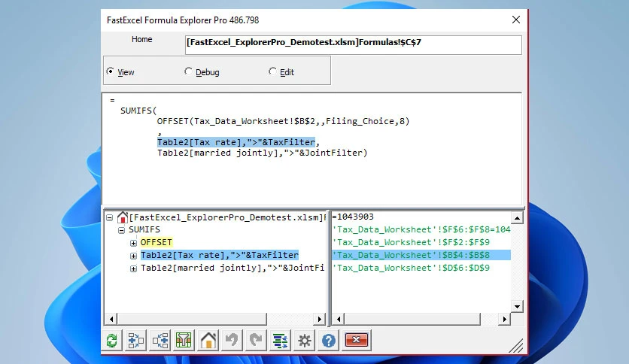Click the Table2[married jointly] line in the formula
Viewport: 629px width, 364px height.
pos(263,153)
